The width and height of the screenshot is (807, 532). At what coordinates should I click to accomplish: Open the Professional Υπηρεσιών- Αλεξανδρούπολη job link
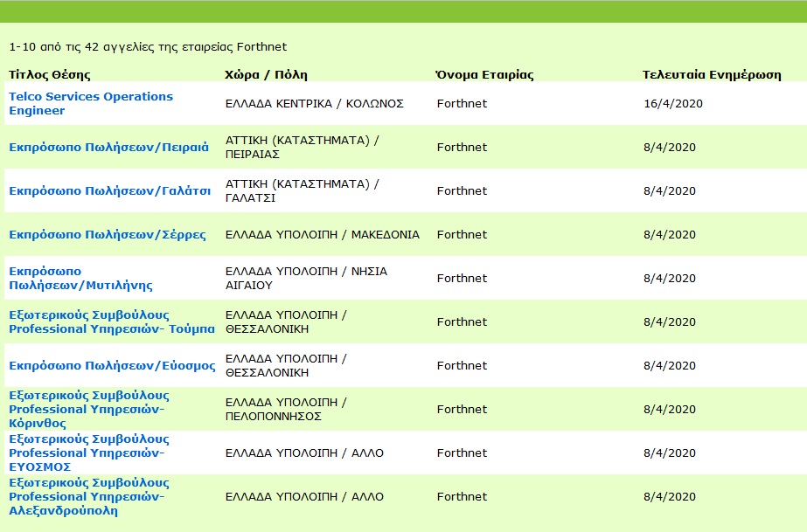click(x=89, y=496)
